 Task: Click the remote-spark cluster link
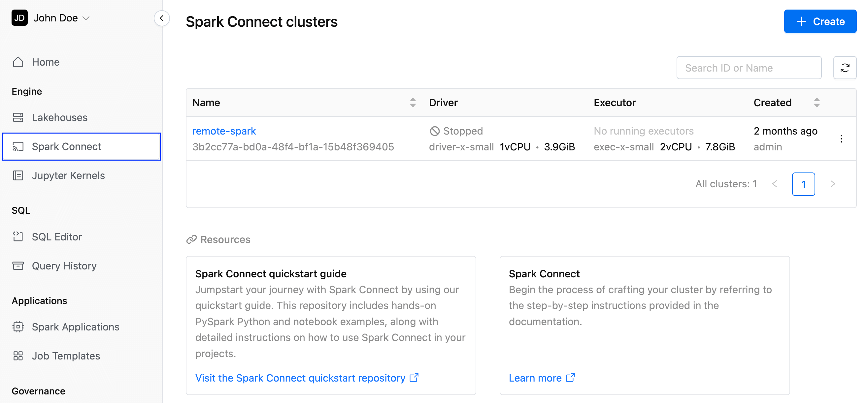point(224,131)
